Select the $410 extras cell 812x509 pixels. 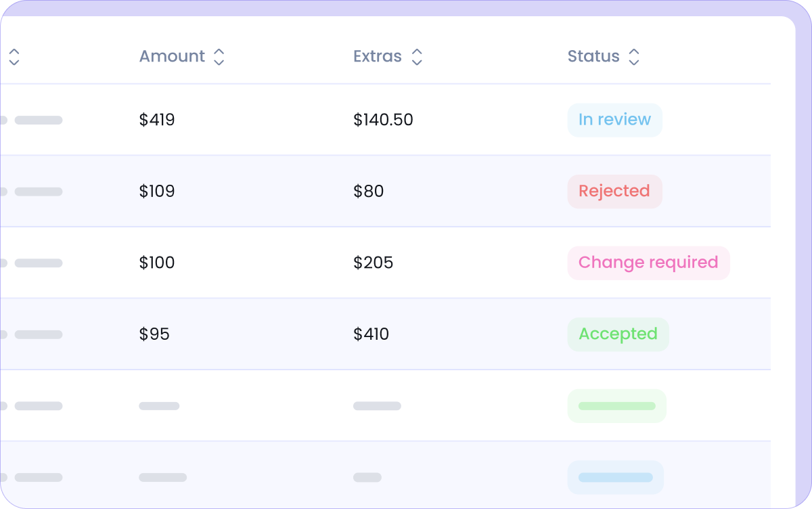point(371,334)
